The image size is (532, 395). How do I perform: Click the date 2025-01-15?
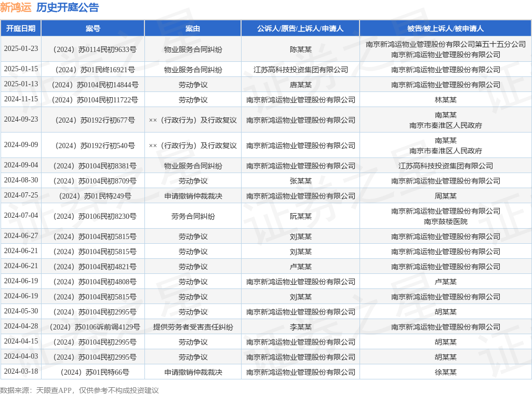pos(21,69)
